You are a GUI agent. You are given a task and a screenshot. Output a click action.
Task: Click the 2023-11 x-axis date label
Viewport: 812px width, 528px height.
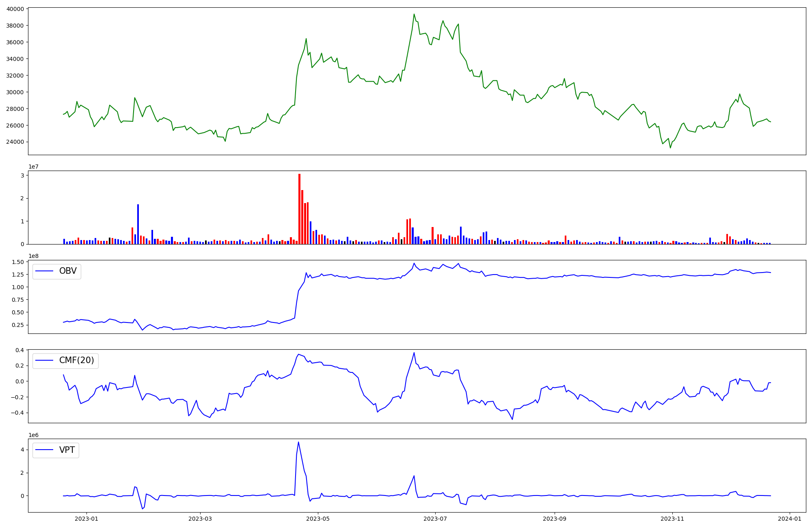click(672, 519)
